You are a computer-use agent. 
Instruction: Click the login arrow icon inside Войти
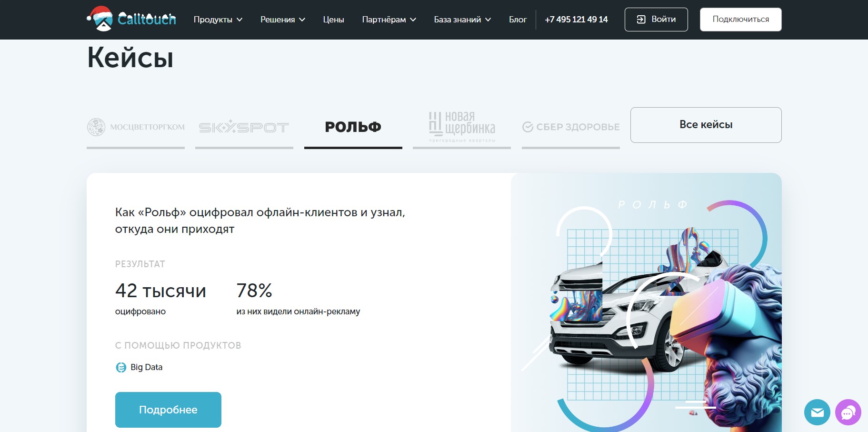click(x=641, y=20)
